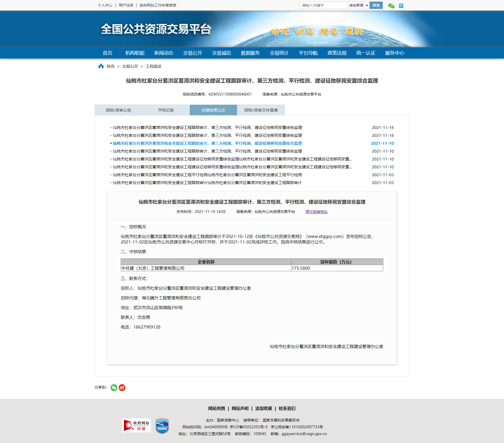Open 交易统计 navigation item
504x443 pixels.
[279, 53]
